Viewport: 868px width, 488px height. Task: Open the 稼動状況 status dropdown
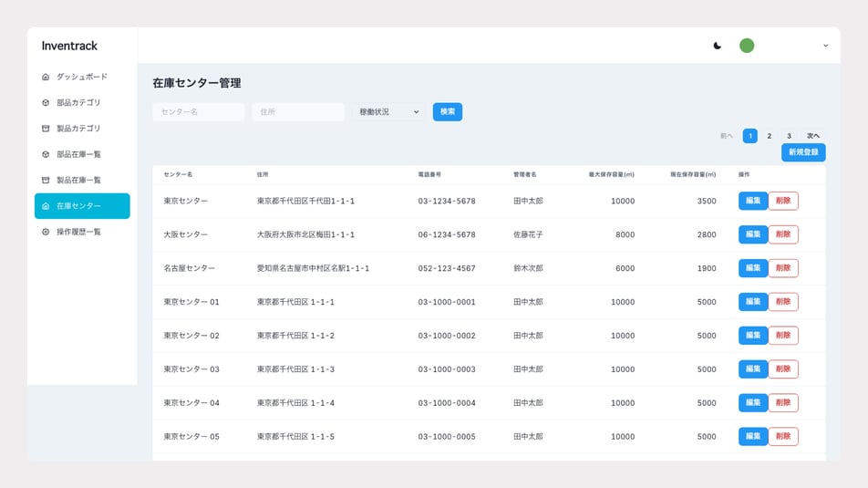click(388, 112)
